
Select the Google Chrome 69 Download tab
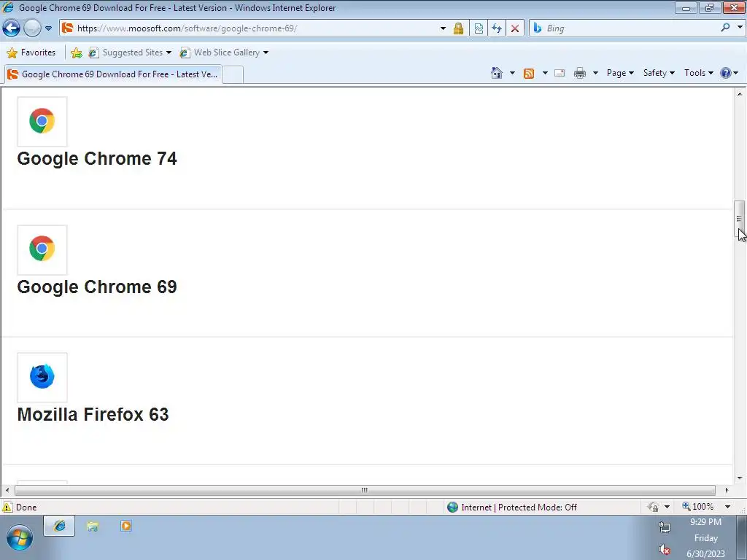[x=113, y=74]
